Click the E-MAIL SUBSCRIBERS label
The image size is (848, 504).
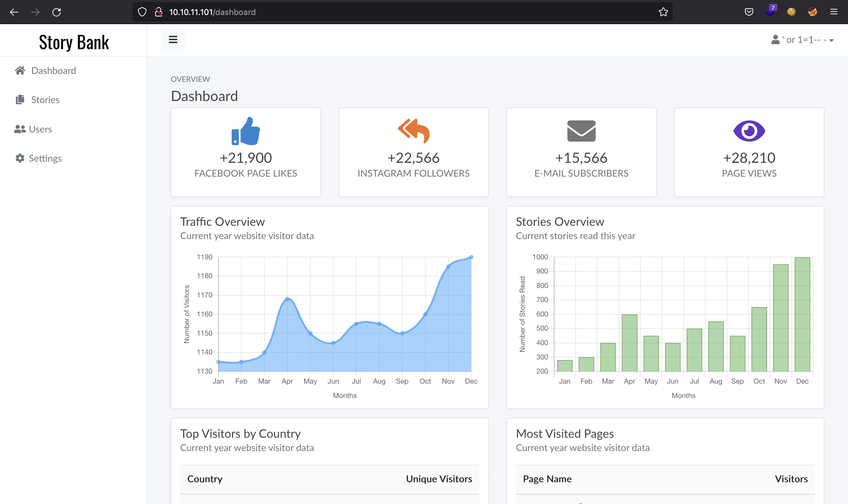pos(582,173)
